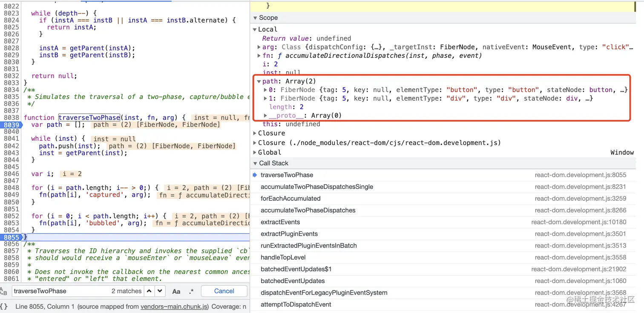Image resolution: width=644 pixels, height=313 pixels.
Task: Go to previous search match arrow
Action: (x=149, y=291)
